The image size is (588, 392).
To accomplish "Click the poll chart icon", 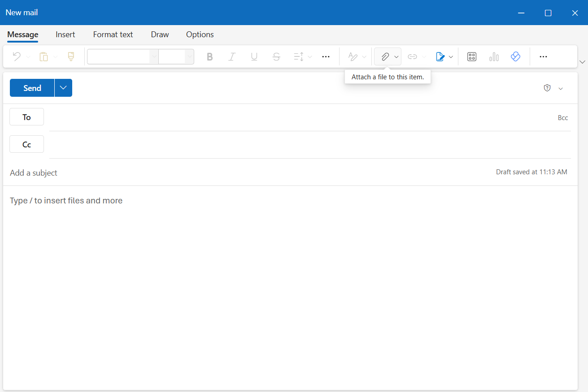I will (494, 56).
